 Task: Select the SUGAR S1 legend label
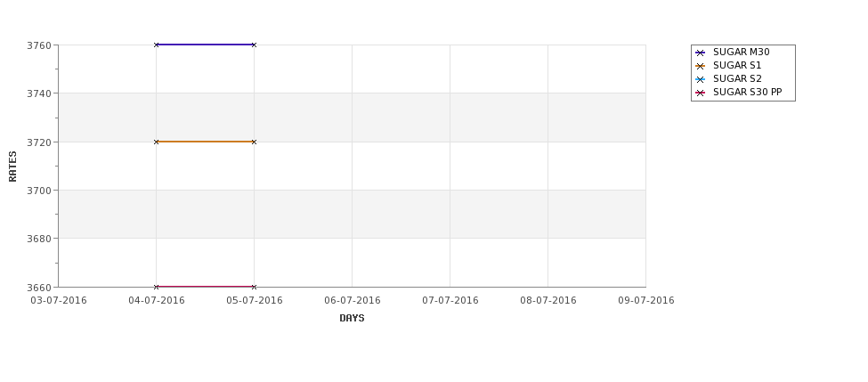[736, 66]
